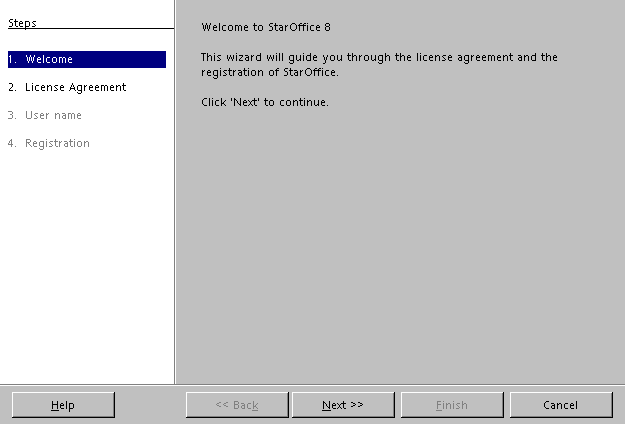
Task: Open the Help button
Action: pos(63,405)
